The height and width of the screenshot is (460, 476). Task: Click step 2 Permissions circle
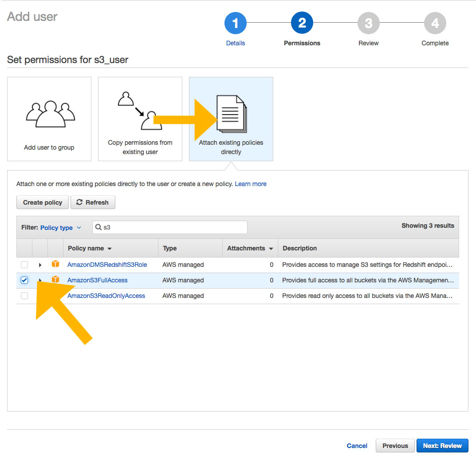302,23
